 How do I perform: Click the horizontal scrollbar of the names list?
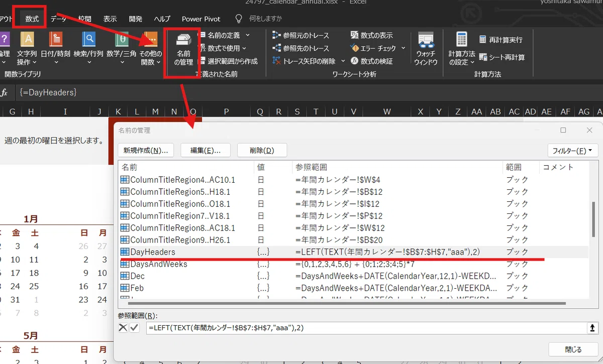[x=347, y=304]
